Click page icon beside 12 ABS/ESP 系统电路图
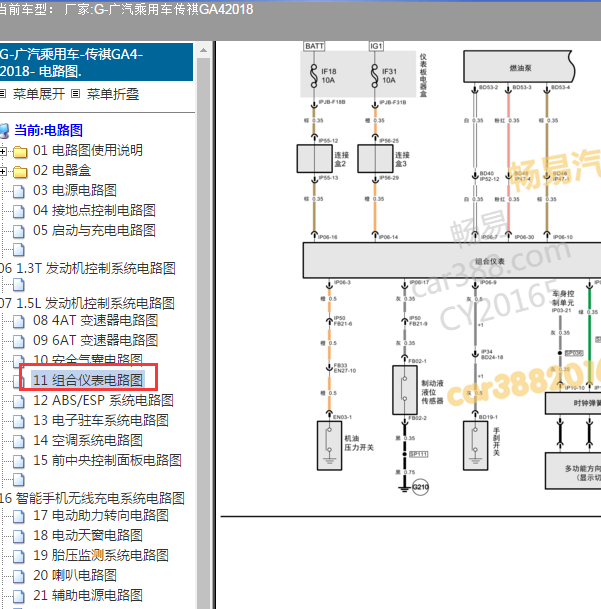This screenshot has width=601, height=609. click(19, 402)
